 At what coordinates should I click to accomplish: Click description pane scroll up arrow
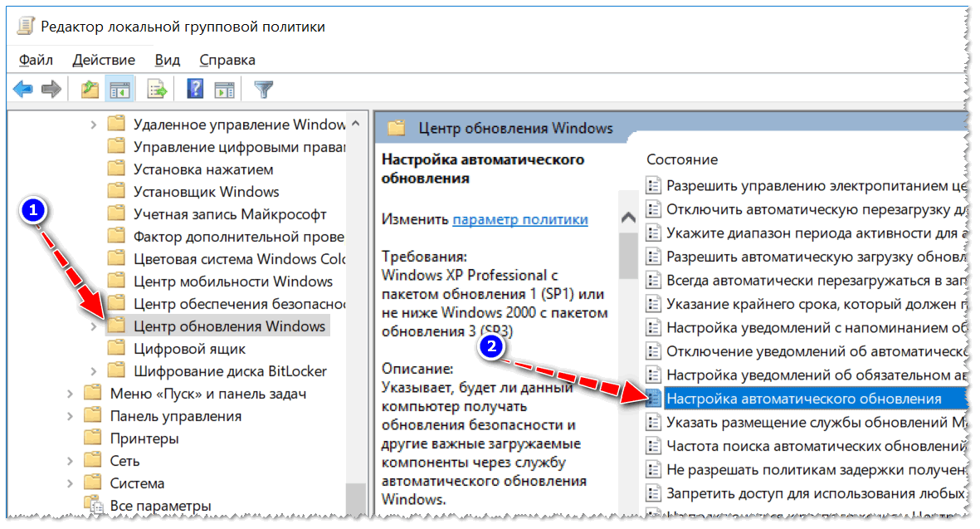(628, 218)
